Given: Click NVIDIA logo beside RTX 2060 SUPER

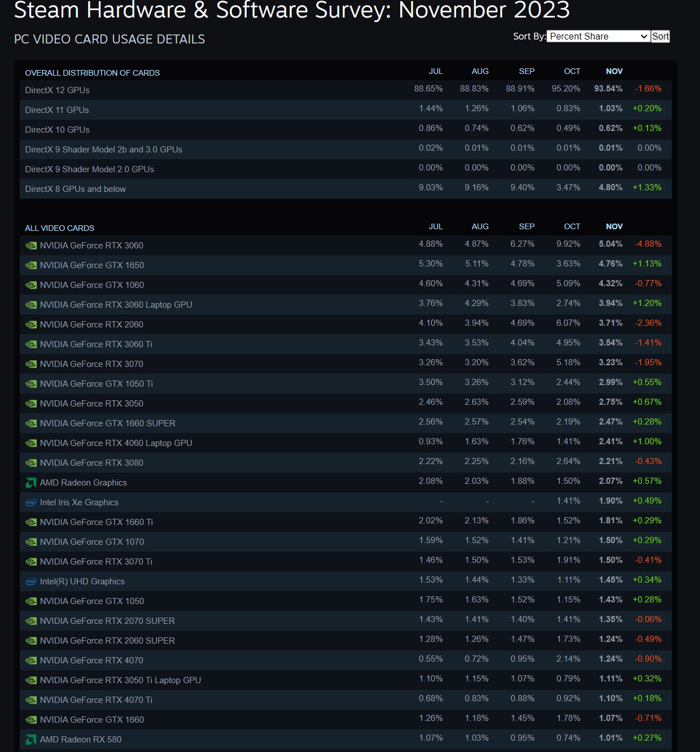Looking at the screenshot, I should click(x=31, y=641).
